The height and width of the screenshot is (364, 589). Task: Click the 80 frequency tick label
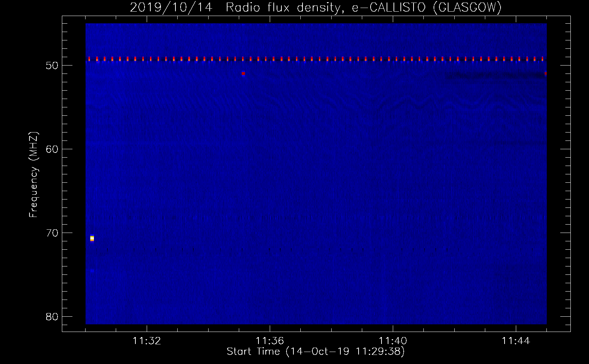tap(52, 317)
